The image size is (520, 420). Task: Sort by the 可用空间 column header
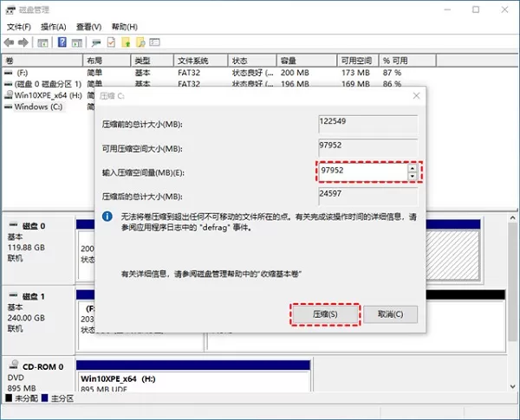358,61
